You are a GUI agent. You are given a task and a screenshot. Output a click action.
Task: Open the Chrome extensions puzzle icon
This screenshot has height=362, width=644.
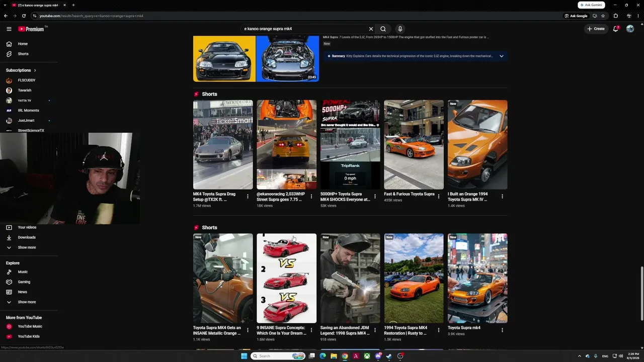(x=615, y=16)
